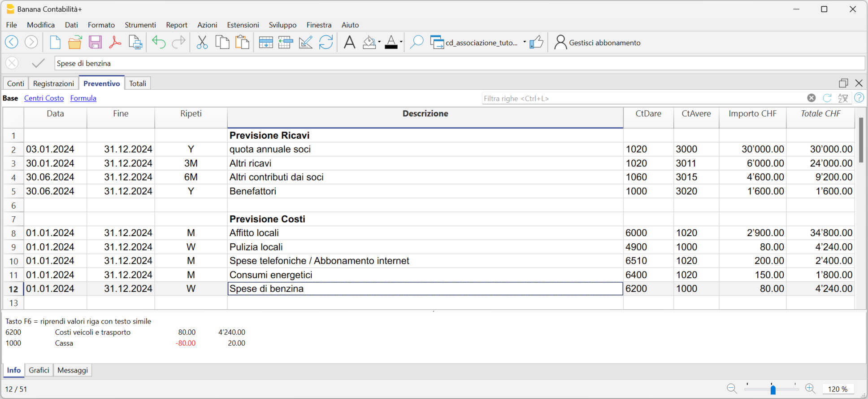This screenshot has height=399, width=868.
Task: Switch to the Totali tab
Action: 138,83
